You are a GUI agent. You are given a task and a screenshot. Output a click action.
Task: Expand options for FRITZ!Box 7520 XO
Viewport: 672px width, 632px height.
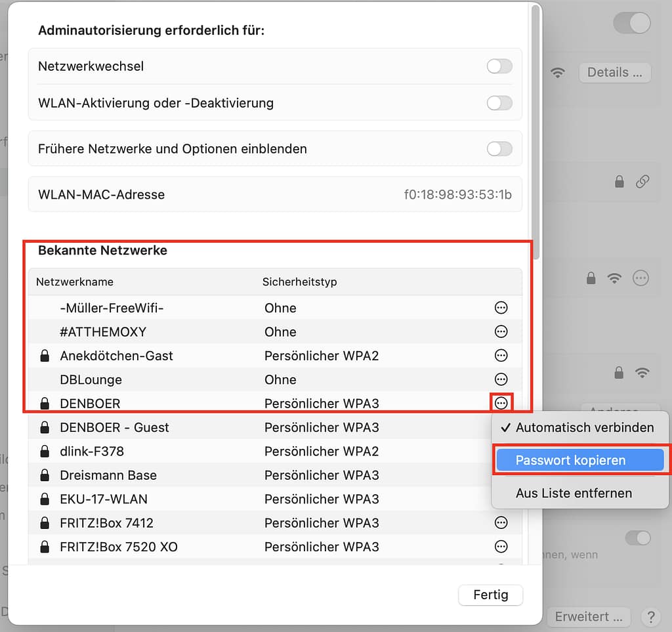501,547
